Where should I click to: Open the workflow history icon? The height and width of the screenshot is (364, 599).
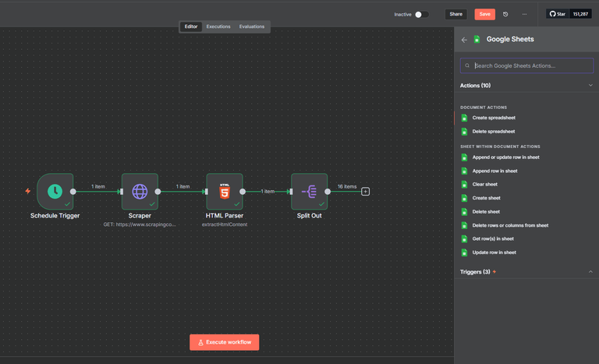point(505,14)
